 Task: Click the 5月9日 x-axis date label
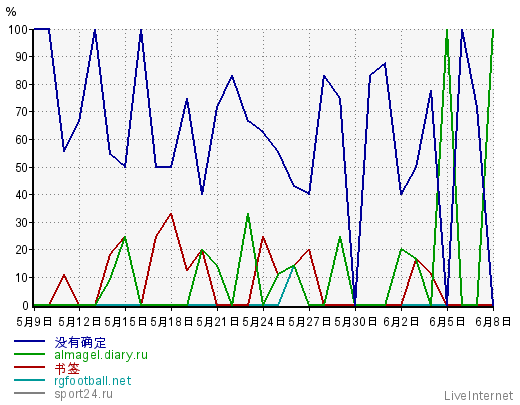[x=34, y=322]
